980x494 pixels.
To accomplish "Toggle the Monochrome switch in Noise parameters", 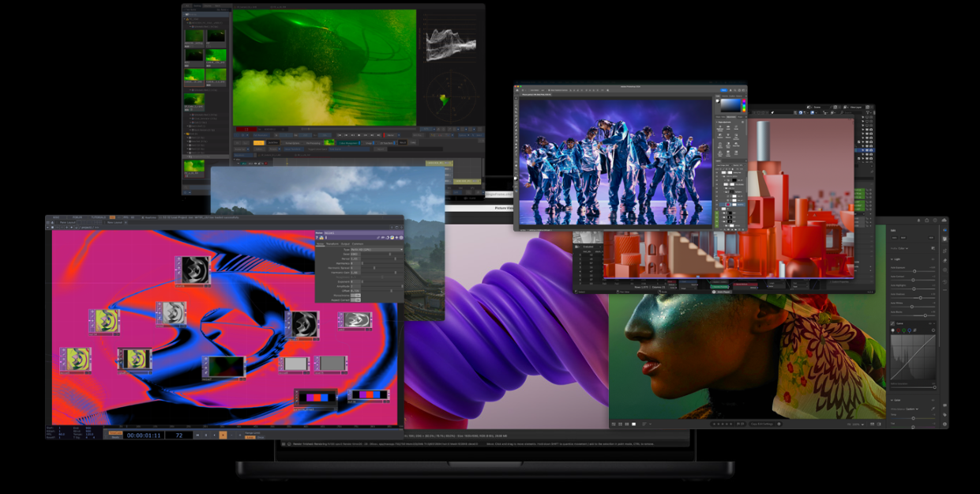I will [355, 296].
